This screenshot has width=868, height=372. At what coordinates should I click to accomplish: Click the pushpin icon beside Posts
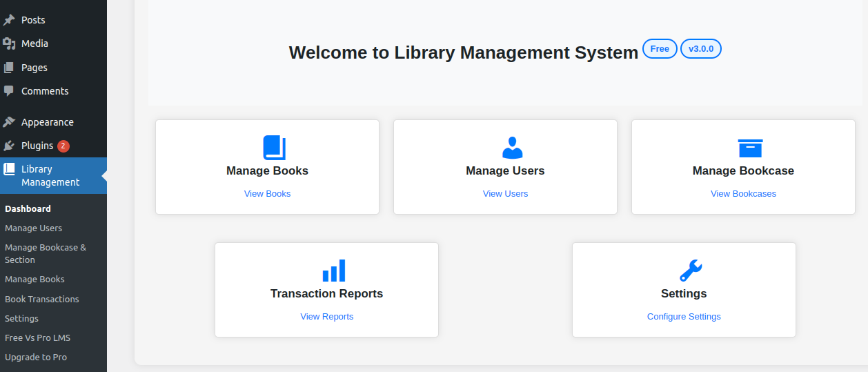point(9,20)
